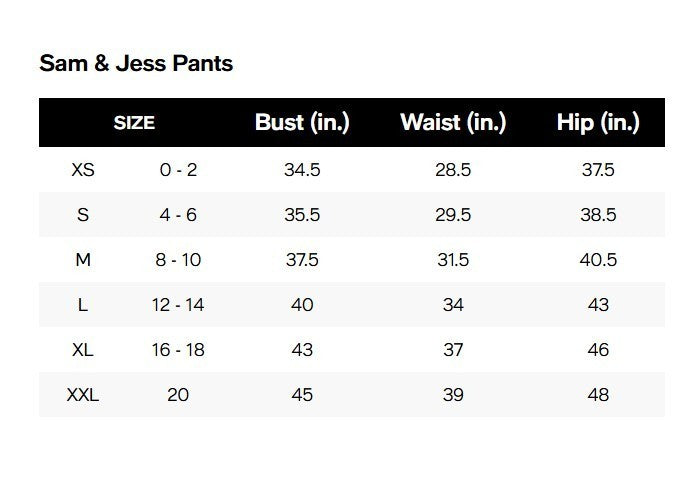This screenshot has width=696, height=481.
Task: Select the M size row label
Action: point(83,260)
